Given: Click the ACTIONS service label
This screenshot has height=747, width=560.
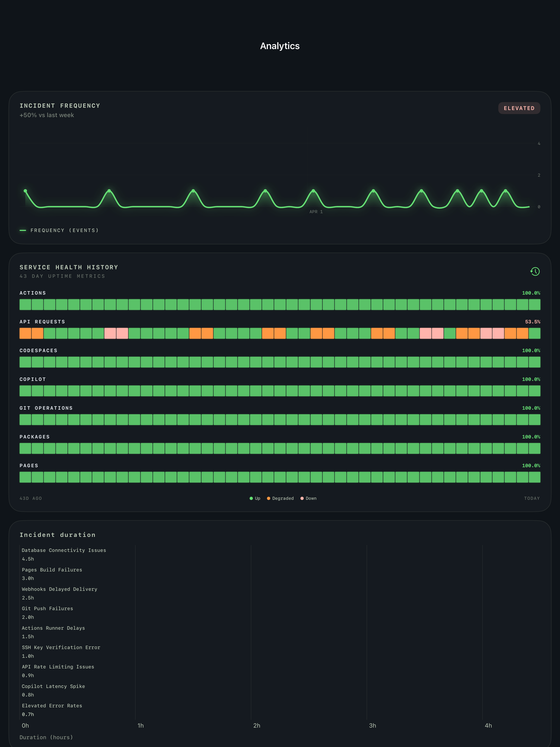Looking at the screenshot, I should click(33, 293).
